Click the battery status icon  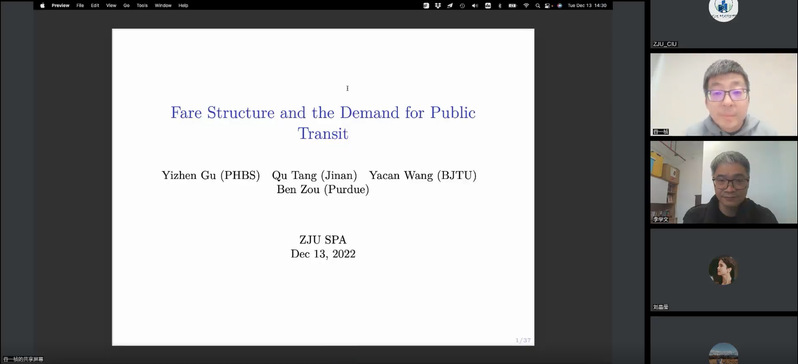512,5
